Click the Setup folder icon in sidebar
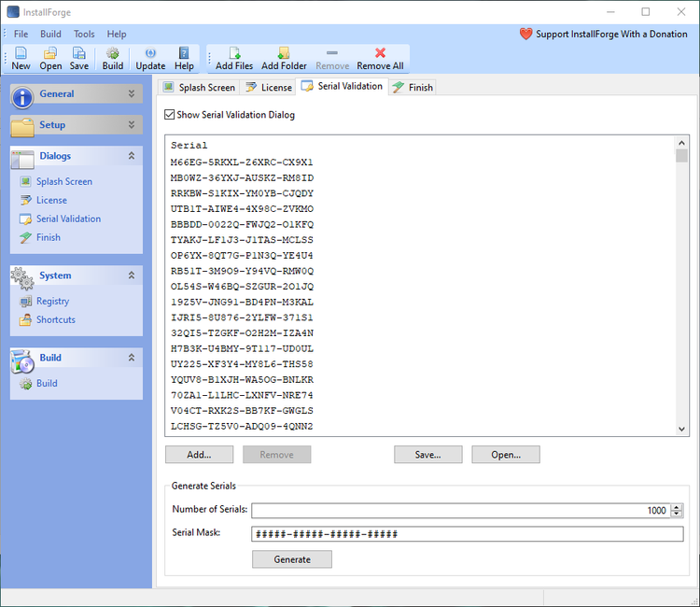This screenshot has width=700, height=607. tap(22, 127)
